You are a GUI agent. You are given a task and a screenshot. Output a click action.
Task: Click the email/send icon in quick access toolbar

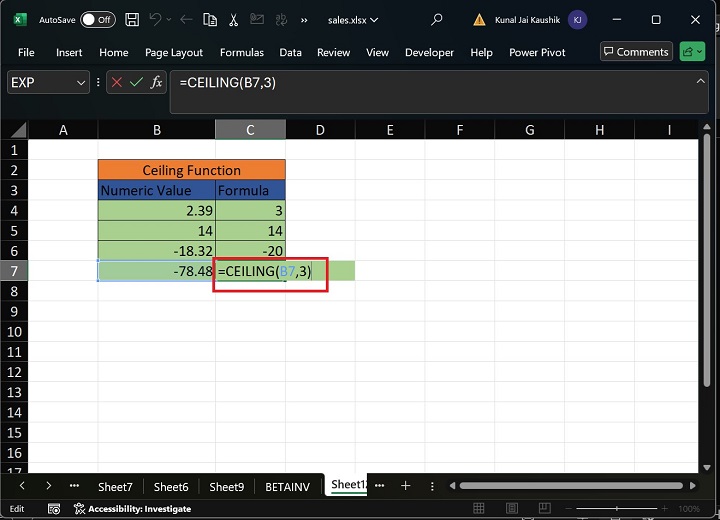[x=257, y=19]
